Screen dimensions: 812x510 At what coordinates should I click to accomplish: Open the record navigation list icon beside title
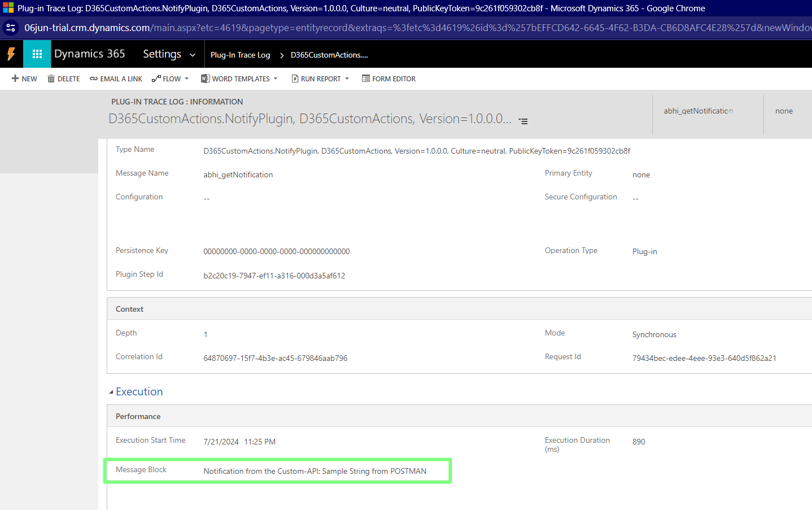pos(523,121)
